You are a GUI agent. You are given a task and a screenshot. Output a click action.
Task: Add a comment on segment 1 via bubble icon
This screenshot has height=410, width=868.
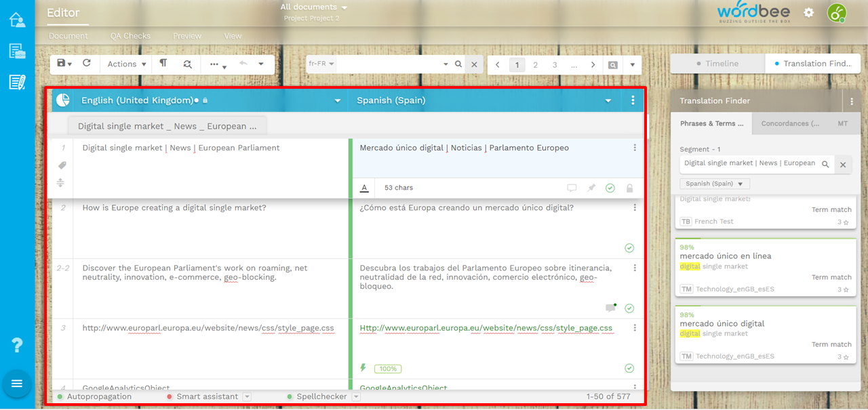(x=572, y=188)
